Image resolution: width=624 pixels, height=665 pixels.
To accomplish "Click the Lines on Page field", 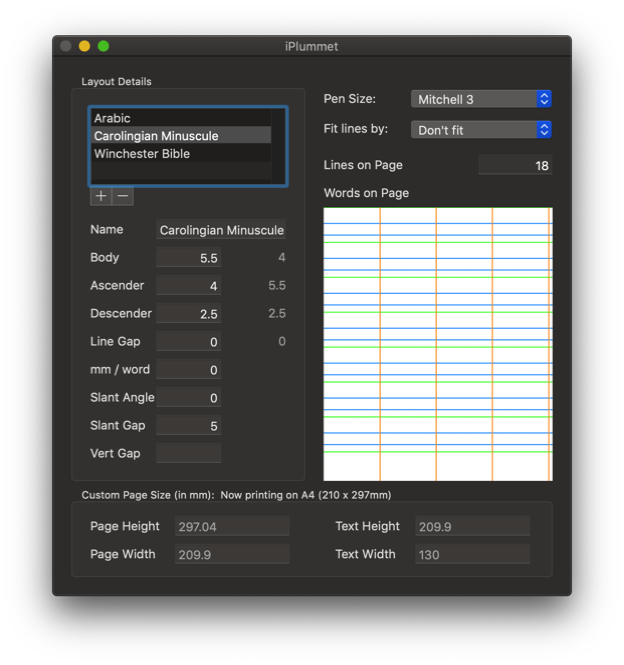I will 515,165.
